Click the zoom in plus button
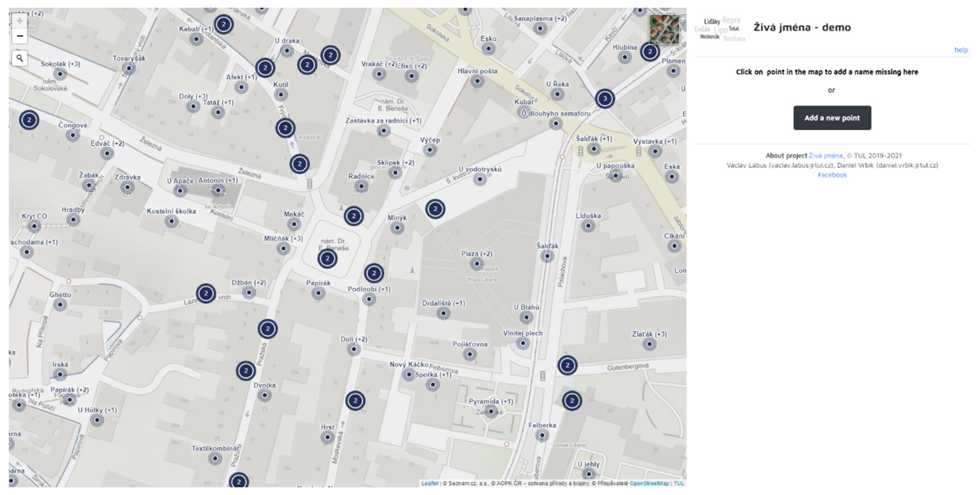The height and width of the screenshot is (495, 980). click(x=19, y=21)
